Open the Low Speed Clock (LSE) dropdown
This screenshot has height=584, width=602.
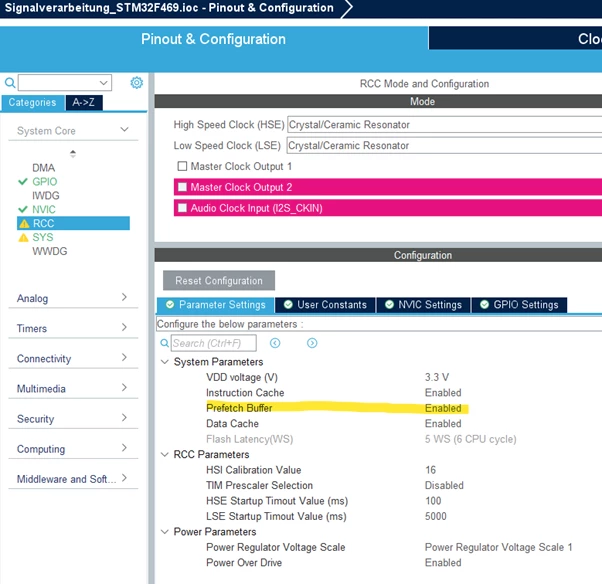[444, 146]
